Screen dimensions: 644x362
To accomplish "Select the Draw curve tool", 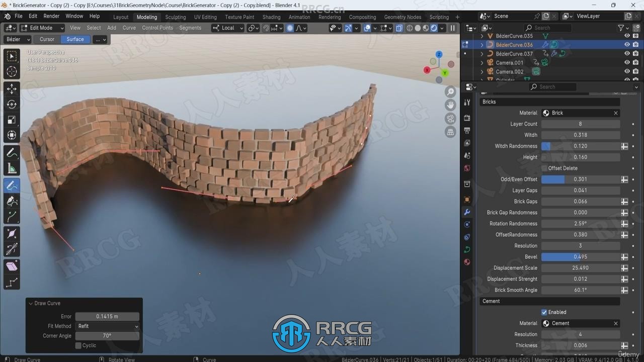I will coord(12,186).
